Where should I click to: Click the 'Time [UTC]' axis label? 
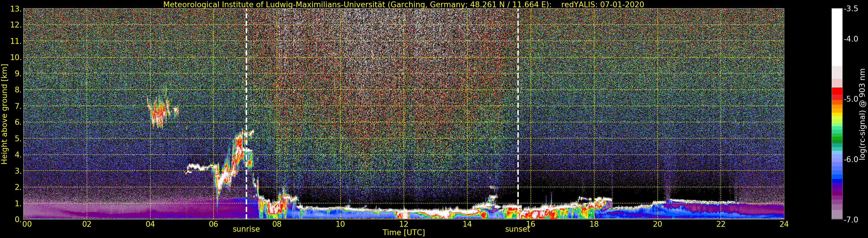click(404, 233)
